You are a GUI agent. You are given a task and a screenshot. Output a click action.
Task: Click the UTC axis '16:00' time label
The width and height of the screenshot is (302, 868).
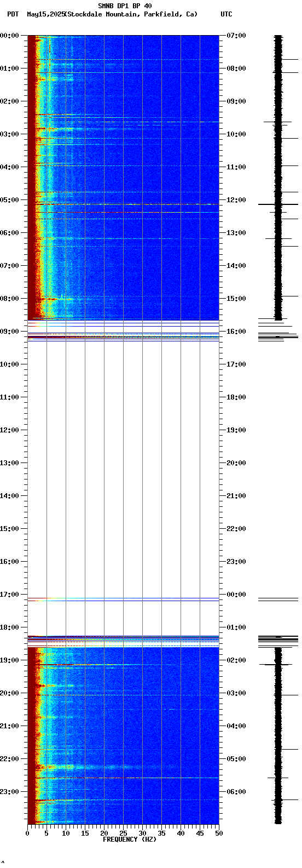(236, 332)
